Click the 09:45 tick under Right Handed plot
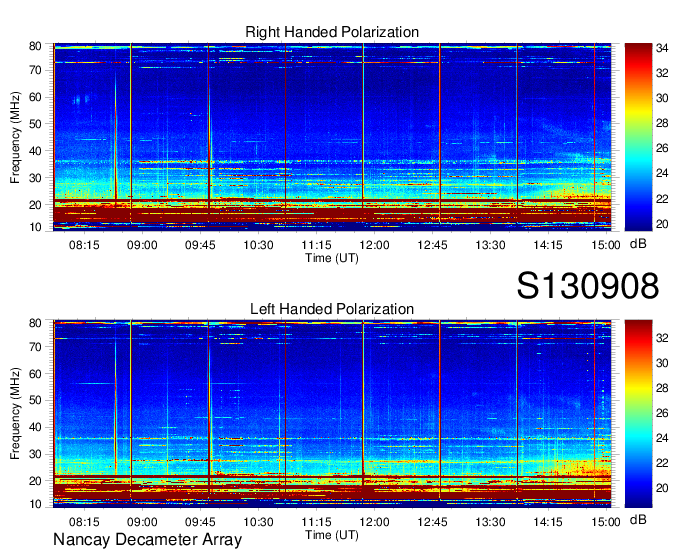Image resolution: width=680 pixels, height=552 pixels. pos(200,245)
